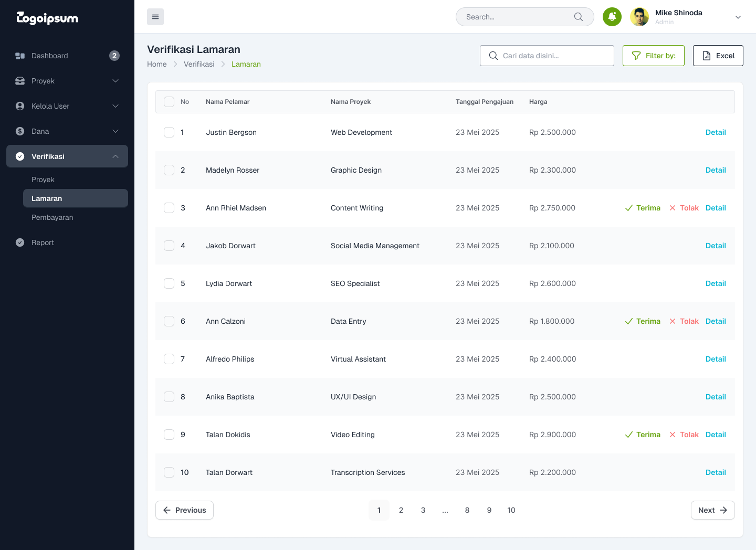Click the left arrow icon on Previous

tap(167, 510)
